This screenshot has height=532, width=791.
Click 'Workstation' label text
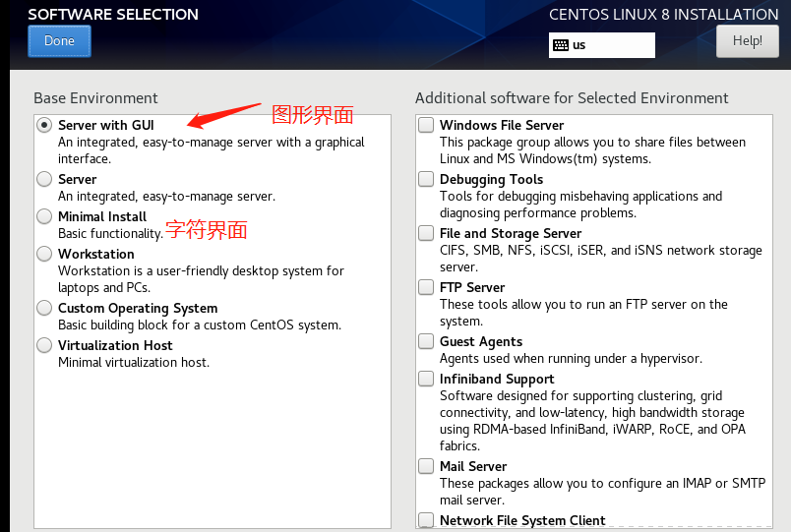point(96,254)
